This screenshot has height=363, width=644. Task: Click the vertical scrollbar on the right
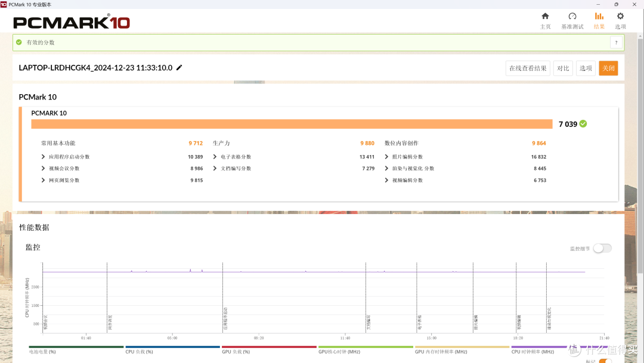pos(640,119)
